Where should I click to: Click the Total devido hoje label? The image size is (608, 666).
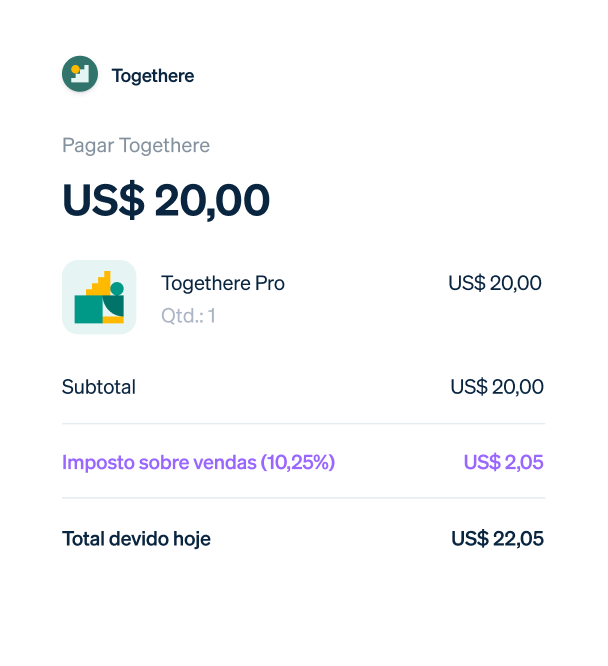click(136, 539)
